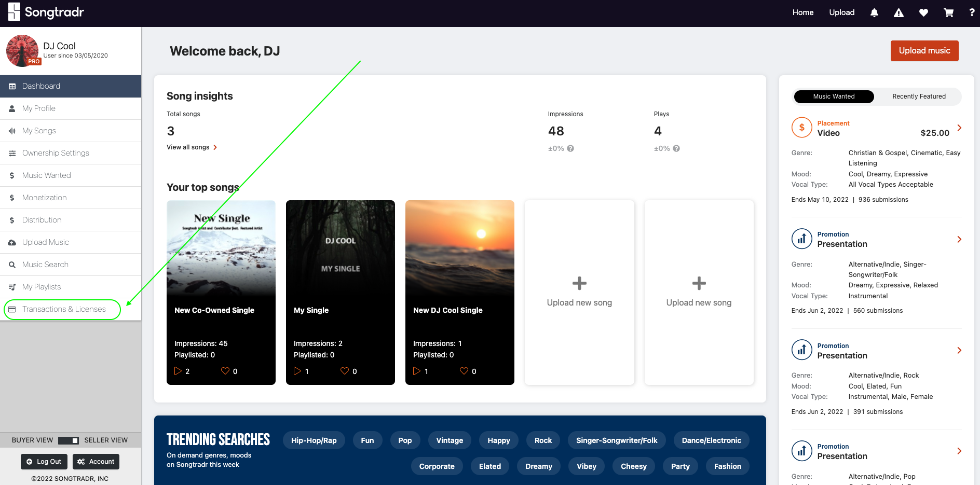Screen dimensions: 980x485
Task: Click the play icon on New Co-Owned Single
Action: pyautogui.click(x=178, y=371)
